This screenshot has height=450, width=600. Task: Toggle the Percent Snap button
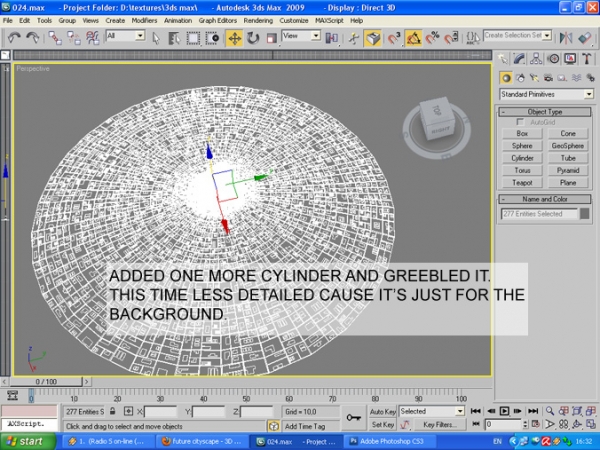[432, 38]
